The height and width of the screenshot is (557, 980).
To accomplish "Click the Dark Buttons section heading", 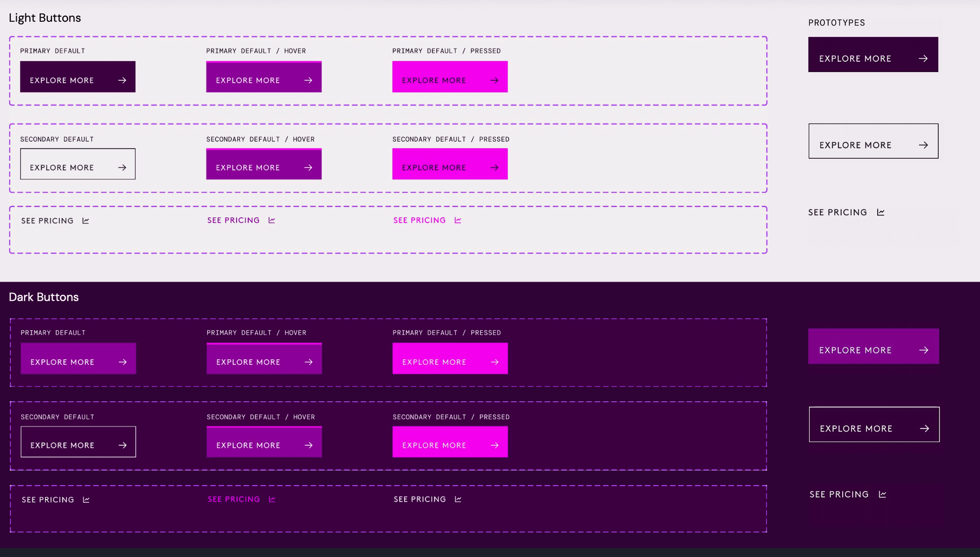I will (43, 297).
